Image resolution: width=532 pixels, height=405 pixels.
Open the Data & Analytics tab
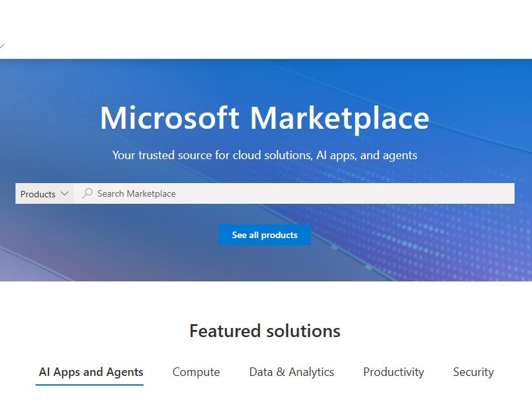[x=291, y=372]
